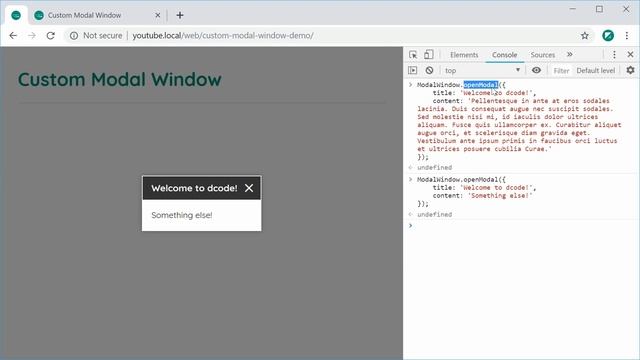Click the address bar URL
Image resolution: width=640 pixels, height=360 pixels.
223,36
